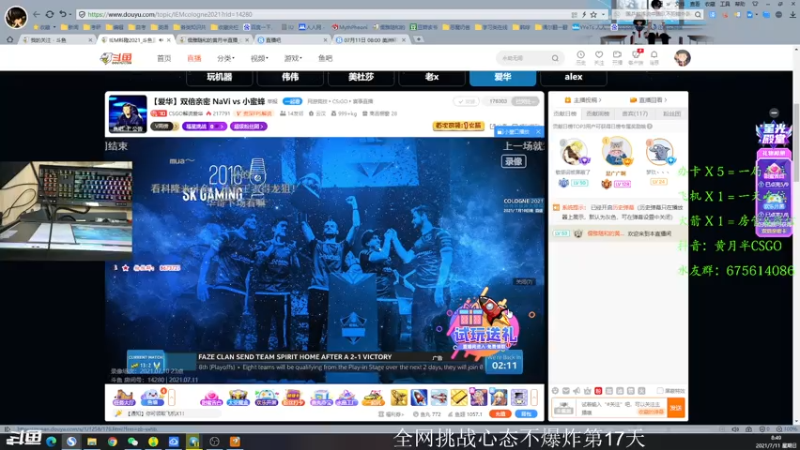800x450 pixels.
Task: Open the 主播投稿 link in chat panel
Action: coord(584,100)
